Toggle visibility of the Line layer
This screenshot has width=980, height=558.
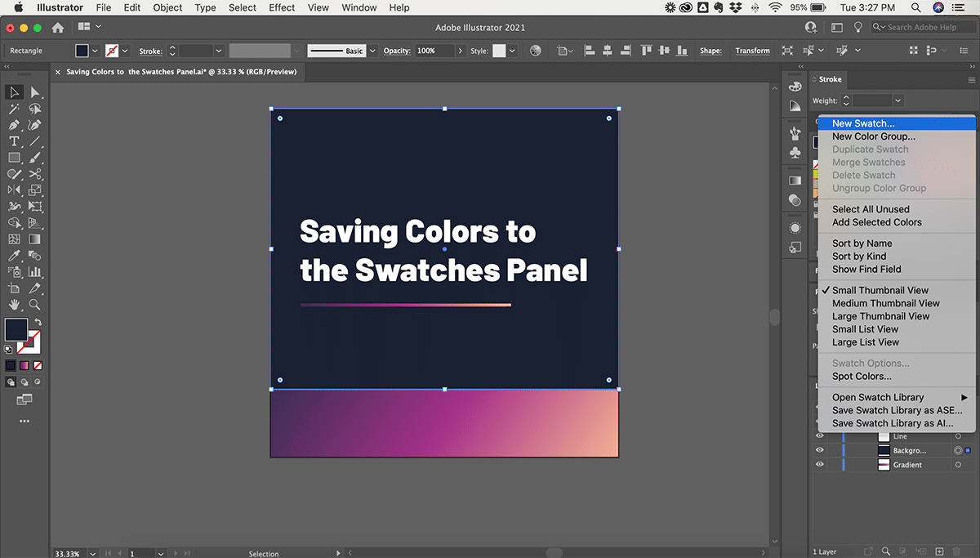point(820,436)
